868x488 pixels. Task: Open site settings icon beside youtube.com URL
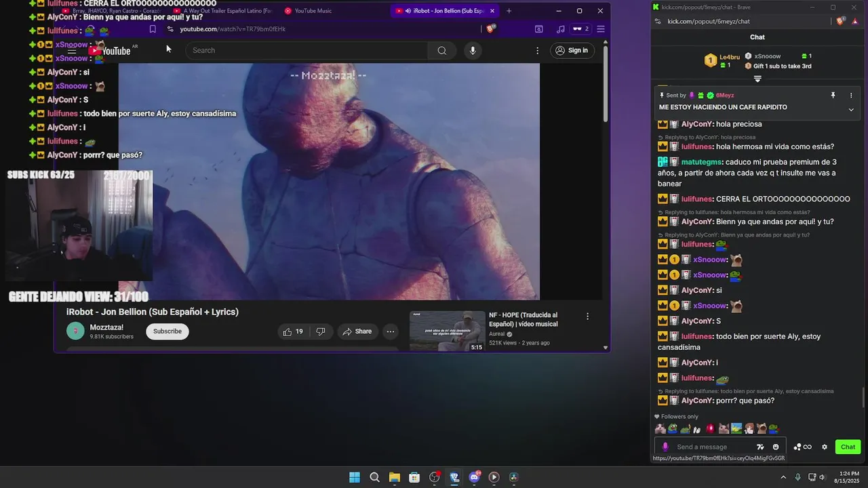tap(170, 29)
